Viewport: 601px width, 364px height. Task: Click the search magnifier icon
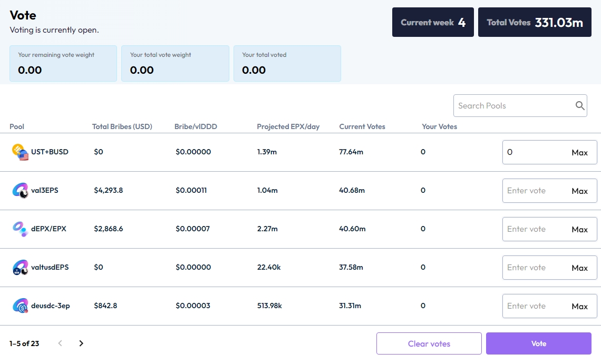click(x=580, y=106)
